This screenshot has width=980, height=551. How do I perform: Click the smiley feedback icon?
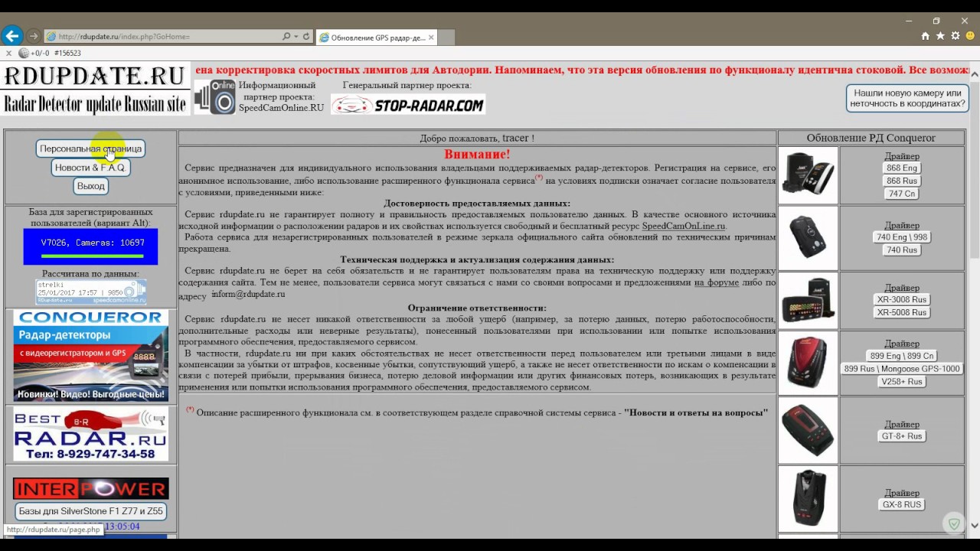tap(969, 36)
